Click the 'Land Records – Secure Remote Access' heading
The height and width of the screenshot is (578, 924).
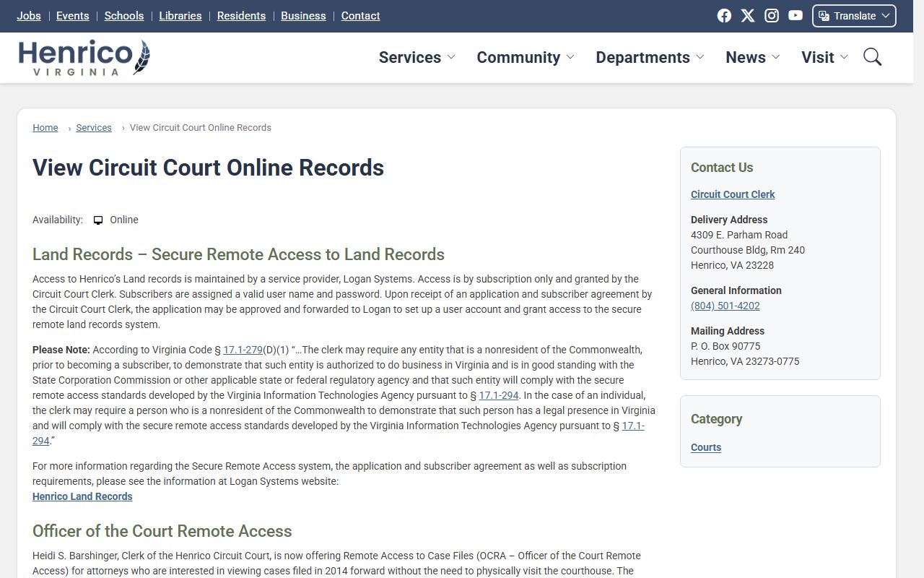pos(238,254)
